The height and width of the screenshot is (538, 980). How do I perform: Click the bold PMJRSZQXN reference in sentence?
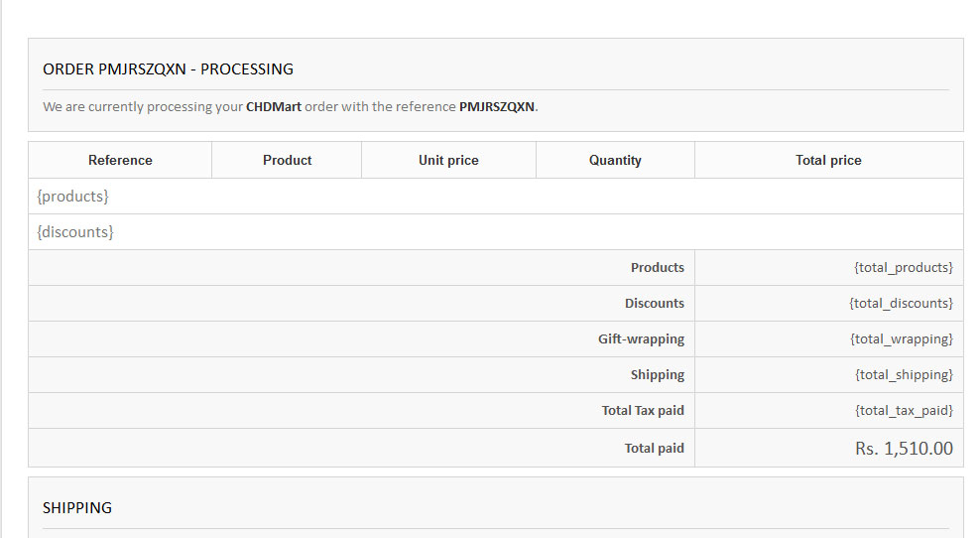coord(496,107)
